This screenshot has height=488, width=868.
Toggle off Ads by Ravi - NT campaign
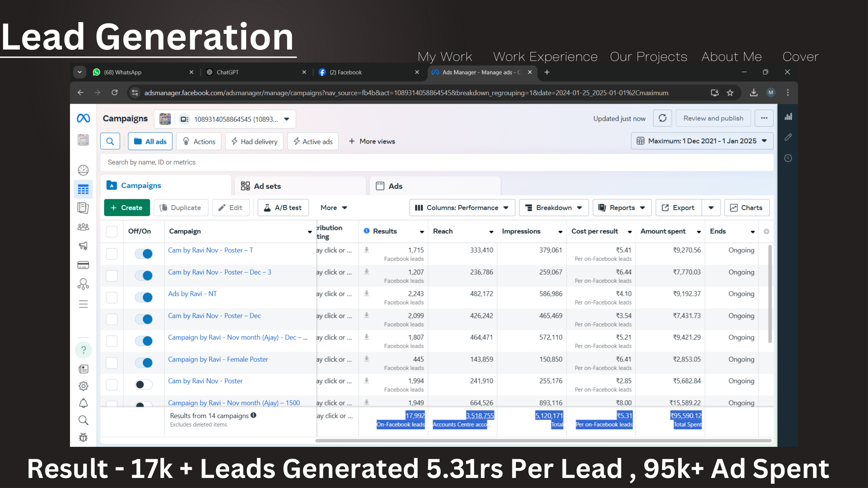[x=144, y=297]
